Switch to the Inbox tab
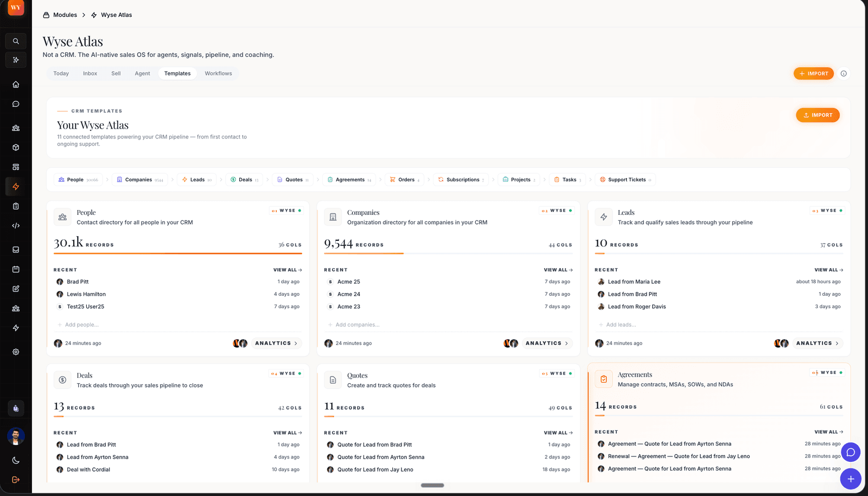 point(90,73)
